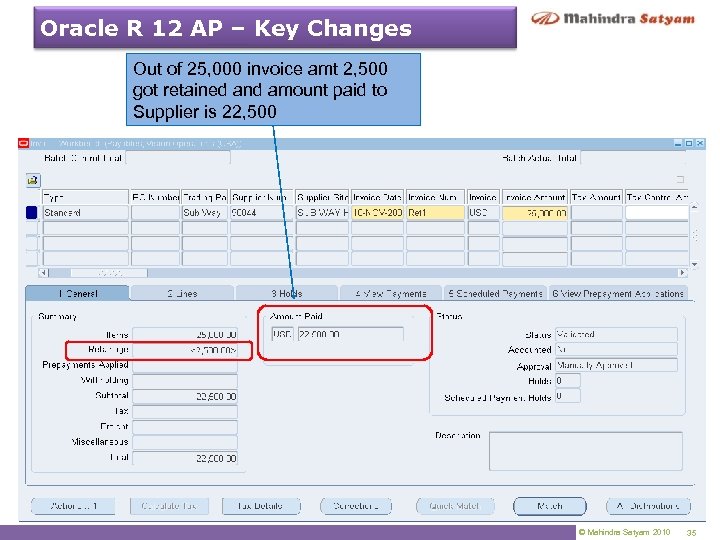720x540 pixels.
Task: Click the Calculate Tax button
Action: point(169,506)
